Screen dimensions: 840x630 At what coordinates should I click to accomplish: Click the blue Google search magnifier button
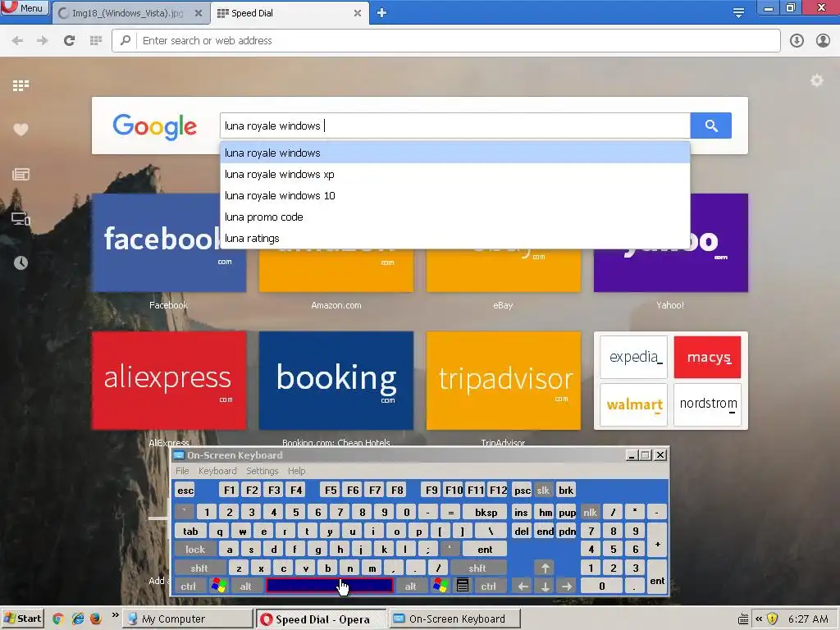[711, 126]
